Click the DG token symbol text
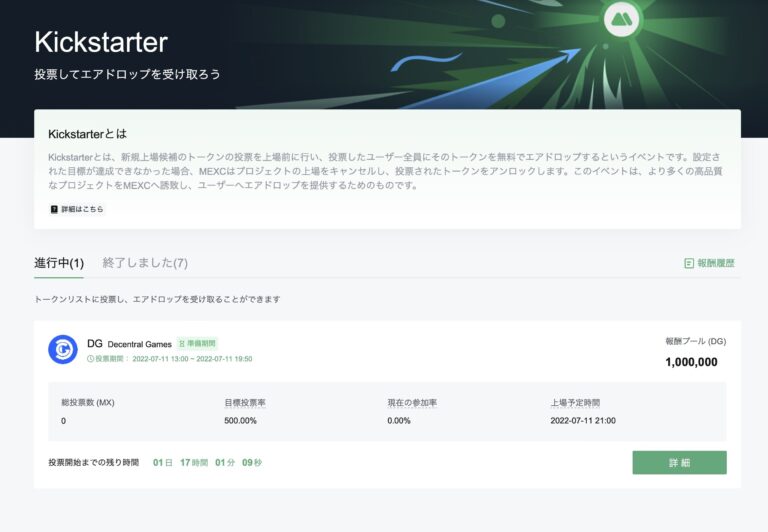The width and height of the screenshot is (768, 532). [x=95, y=343]
